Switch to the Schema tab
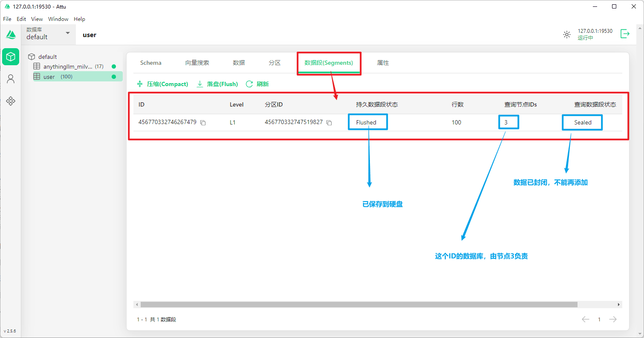Viewport: 644px width, 338px height. [150, 63]
